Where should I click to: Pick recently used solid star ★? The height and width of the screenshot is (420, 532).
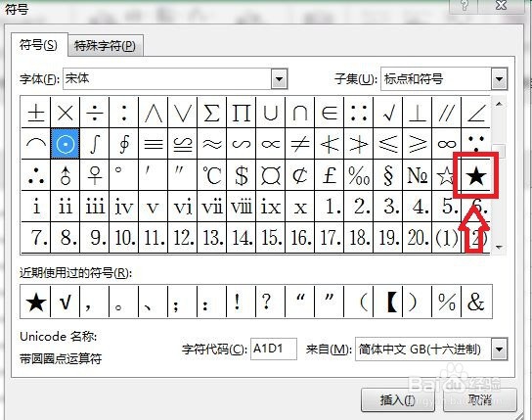point(35,302)
